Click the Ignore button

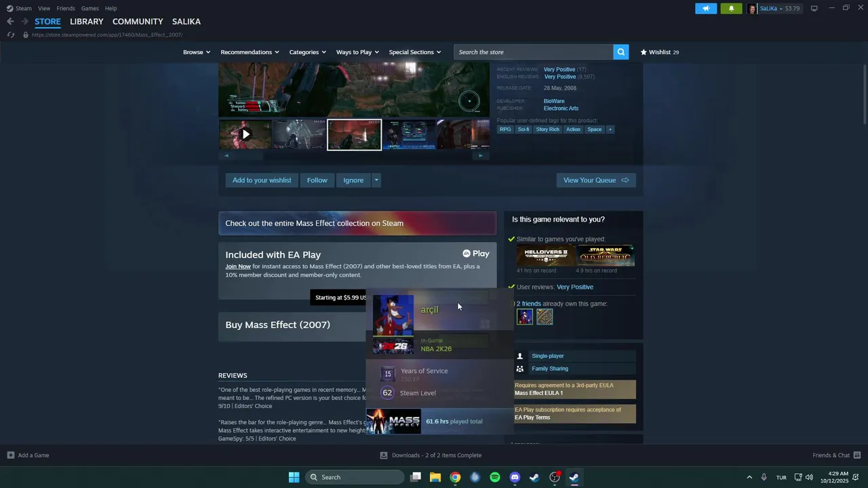click(353, 180)
